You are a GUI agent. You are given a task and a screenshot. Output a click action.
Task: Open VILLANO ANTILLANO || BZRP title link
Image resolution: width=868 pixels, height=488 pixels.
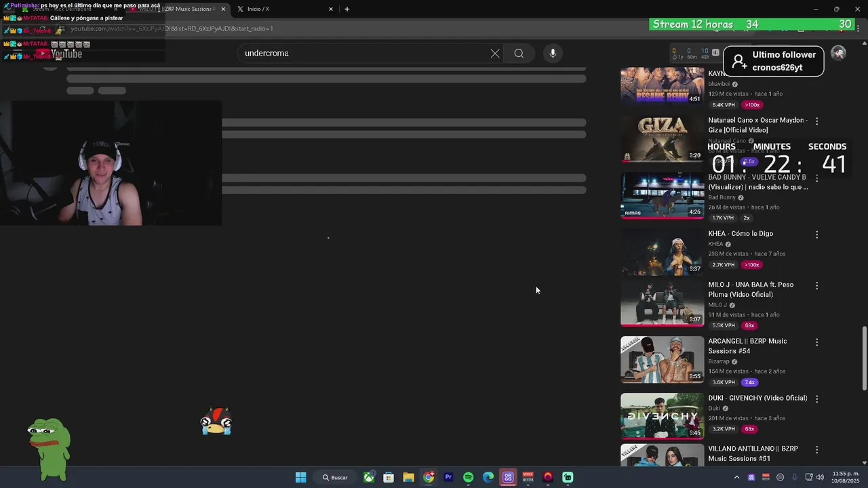click(x=753, y=453)
